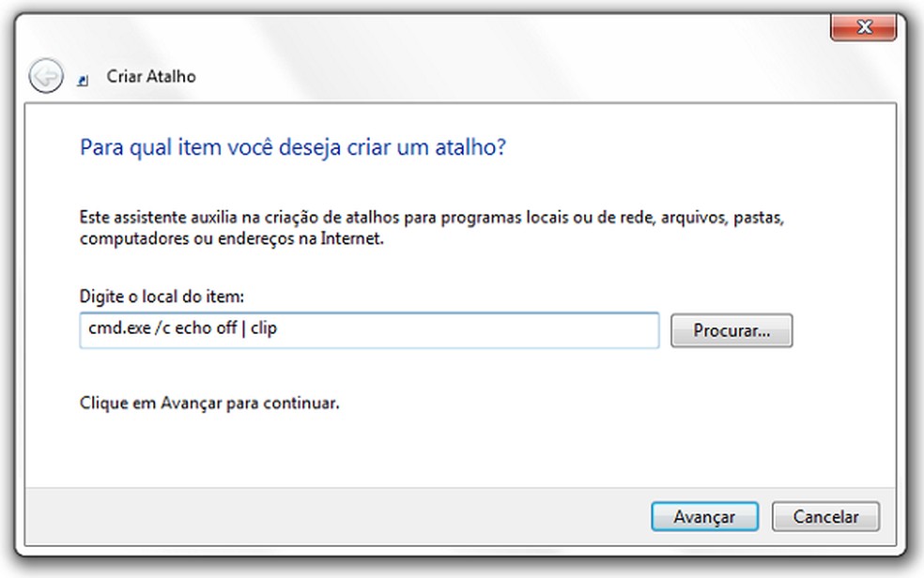The image size is (924, 578).
Task: Click the highlighted default Avançar button
Action: [704, 516]
